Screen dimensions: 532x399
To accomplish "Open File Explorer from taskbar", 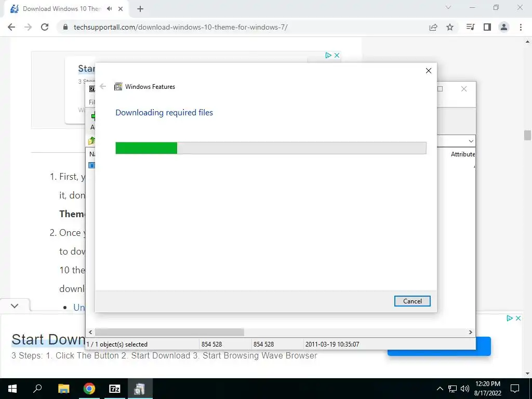I will (x=63, y=389).
